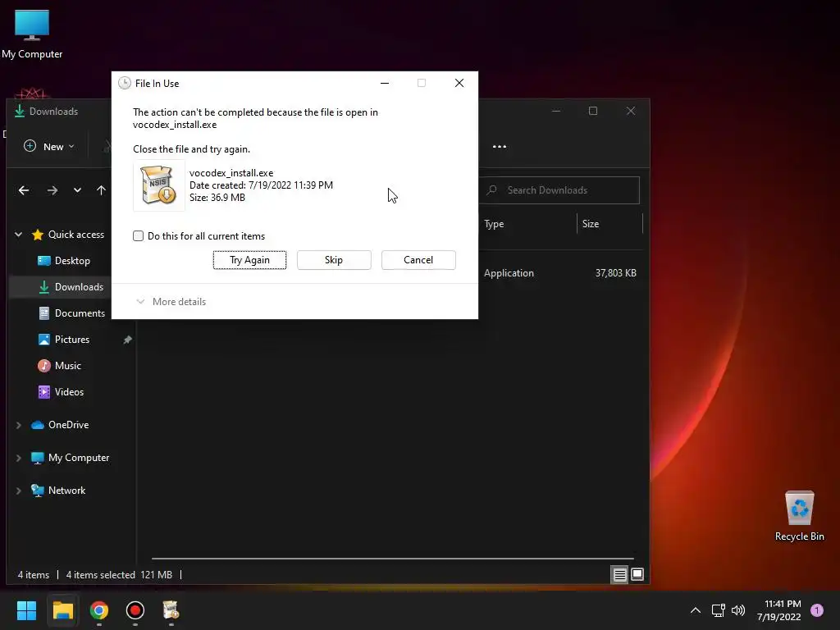This screenshot has width=840, height=630.
Task: Expand the Network tree node
Action: tap(19, 491)
